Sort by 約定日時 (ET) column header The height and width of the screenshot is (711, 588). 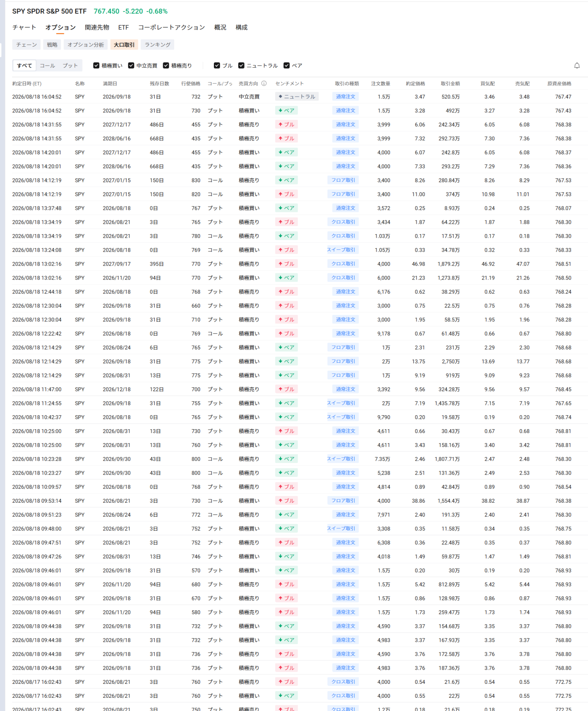[27, 83]
